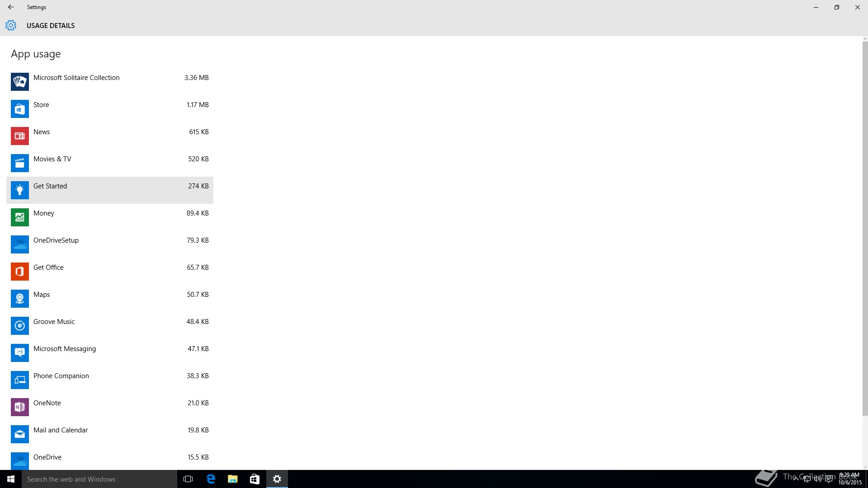The height and width of the screenshot is (488, 868).
Task: Click the 89.4 KB usage value
Action: point(198,213)
